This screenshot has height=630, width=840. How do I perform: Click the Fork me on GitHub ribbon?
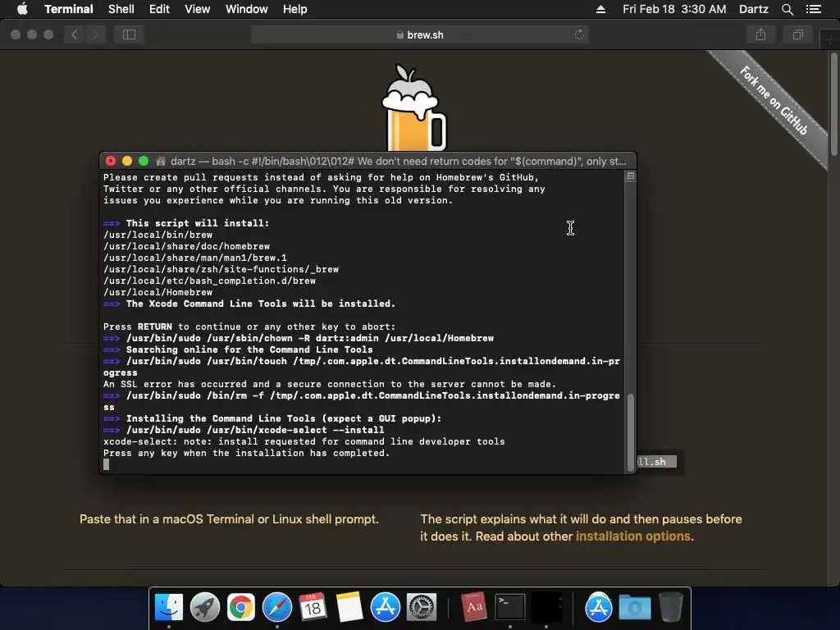point(774,100)
